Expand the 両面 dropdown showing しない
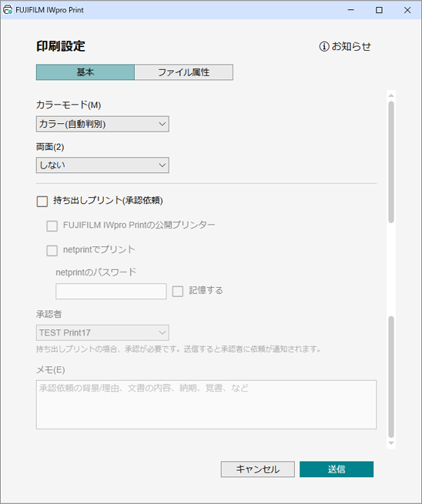422x504 pixels. point(102,165)
